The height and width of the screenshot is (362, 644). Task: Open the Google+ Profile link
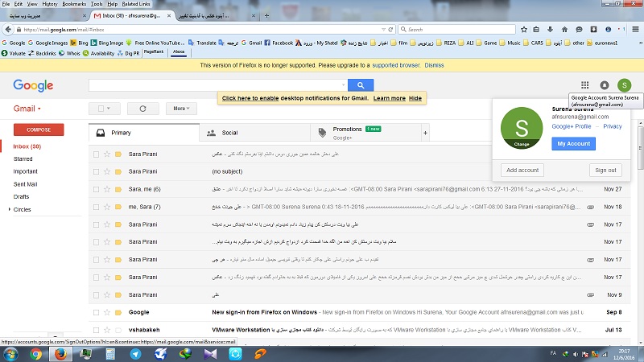(x=572, y=126)
